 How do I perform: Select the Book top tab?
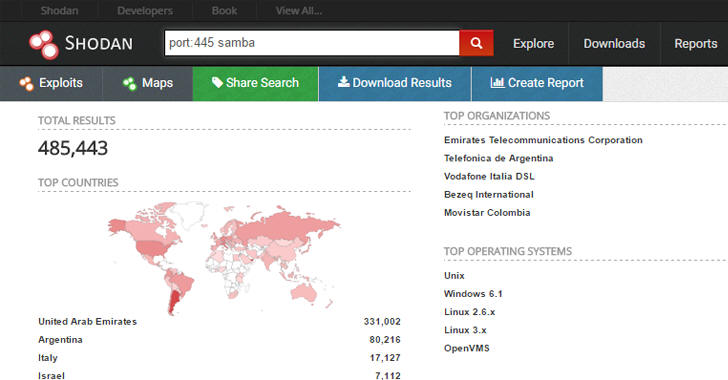224,11
